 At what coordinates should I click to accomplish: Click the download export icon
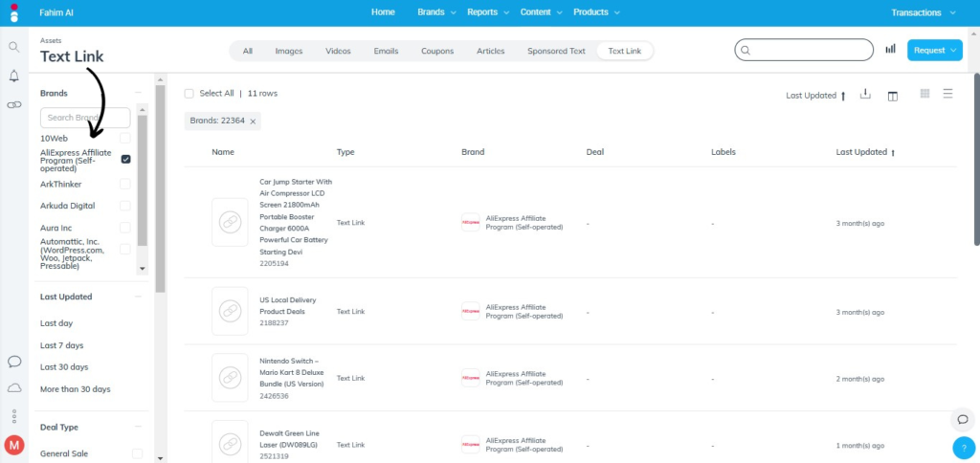[x=865, y=95]
